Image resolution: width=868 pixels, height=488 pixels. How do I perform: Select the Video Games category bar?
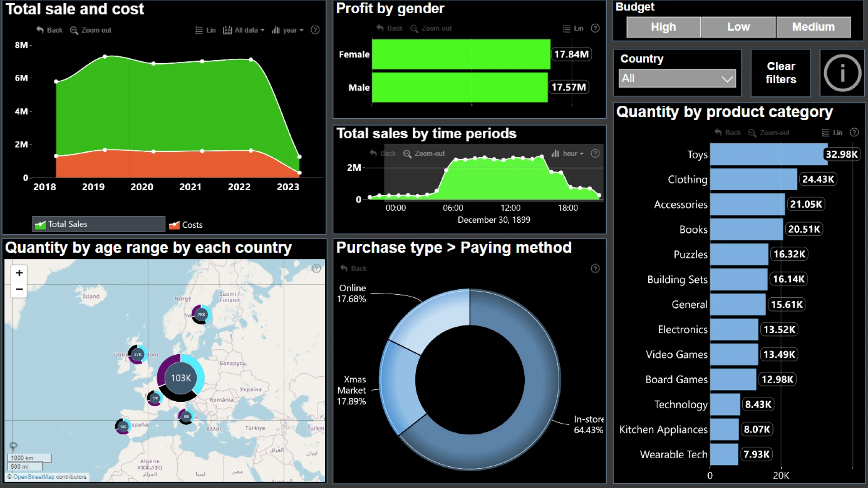(x=734, y=355)
